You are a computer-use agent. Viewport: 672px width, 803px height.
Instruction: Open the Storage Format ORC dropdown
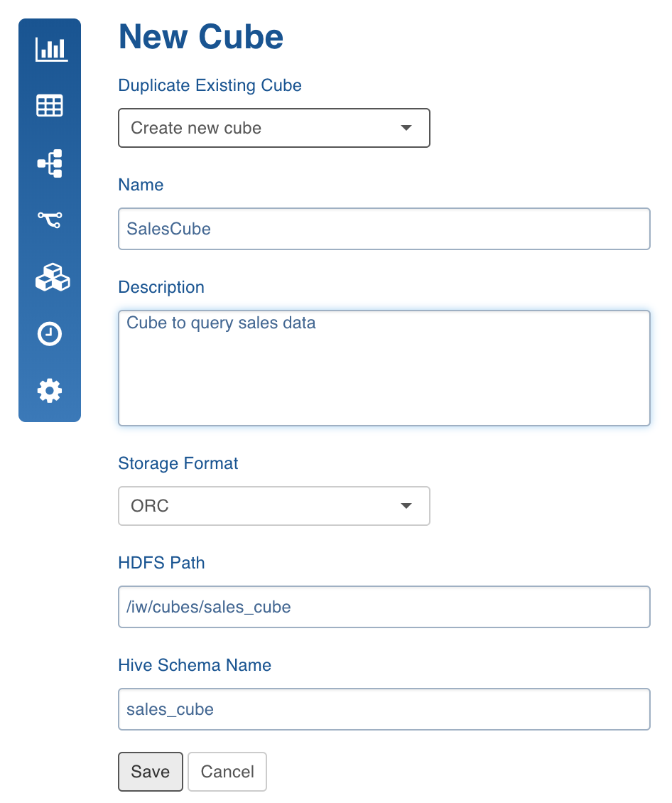pyautogui.click(x=273, y=506)
